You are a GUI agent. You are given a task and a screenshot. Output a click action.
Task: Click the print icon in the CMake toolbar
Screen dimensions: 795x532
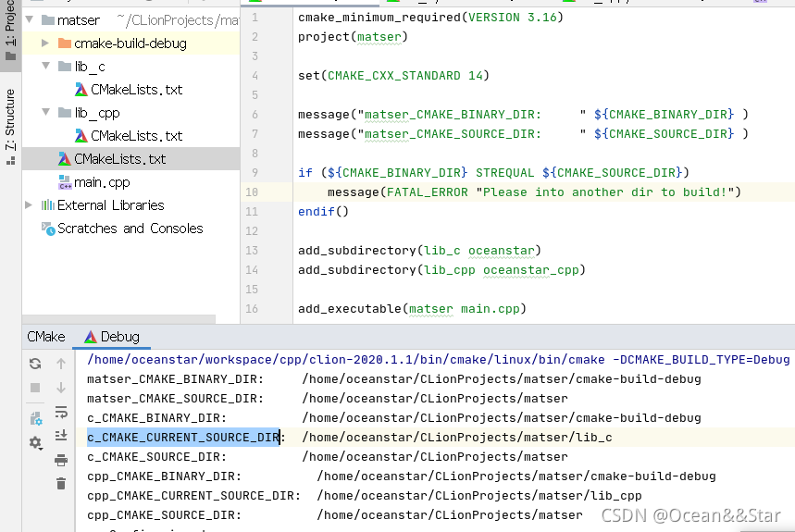point(61,460)
